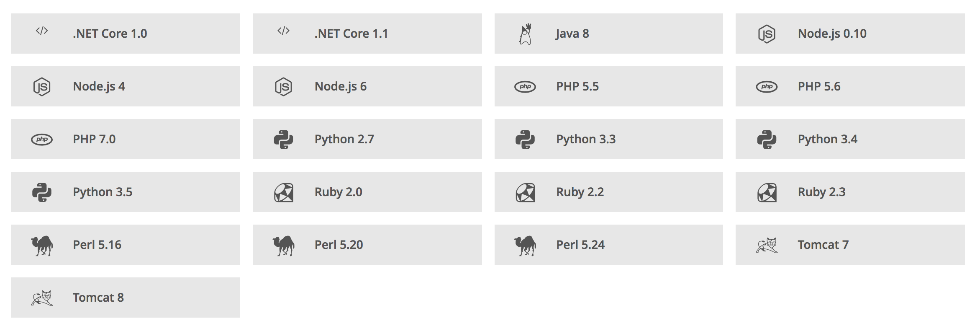
Task: Click the Python logo beside Python 2.7
Action: point(283,140)
